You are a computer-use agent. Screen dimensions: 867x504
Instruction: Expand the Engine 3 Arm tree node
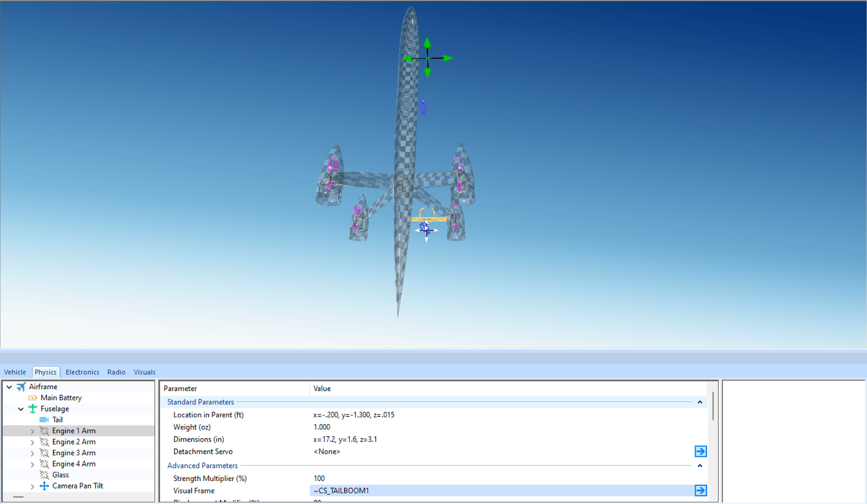(32, 453)
